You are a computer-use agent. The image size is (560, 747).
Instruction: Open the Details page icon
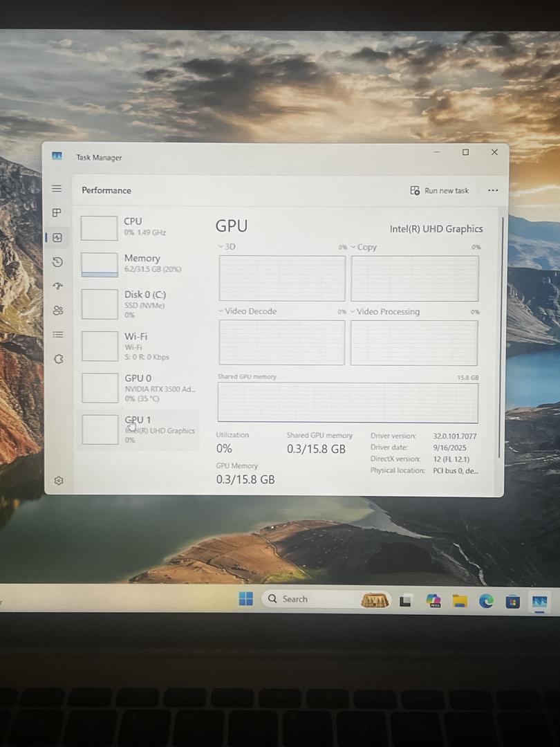click(x=58, y=335)
